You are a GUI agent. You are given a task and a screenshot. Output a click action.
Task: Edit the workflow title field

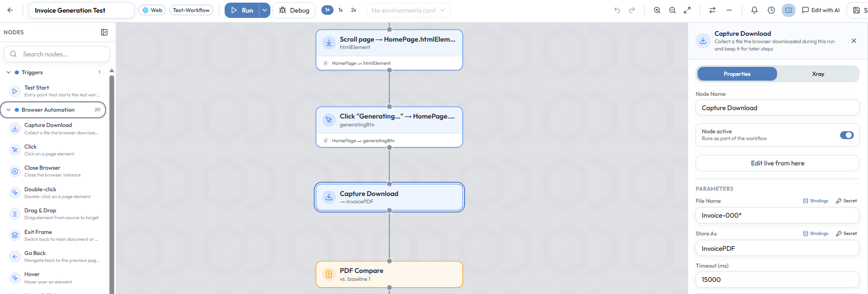tap(82, 10)
